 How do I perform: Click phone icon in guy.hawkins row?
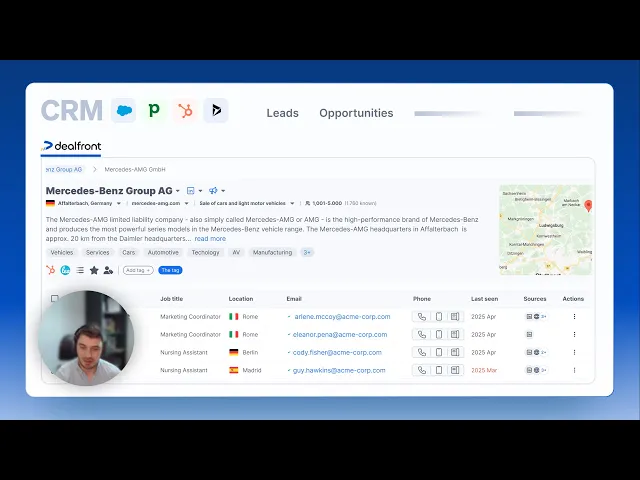tap(422, 370)
